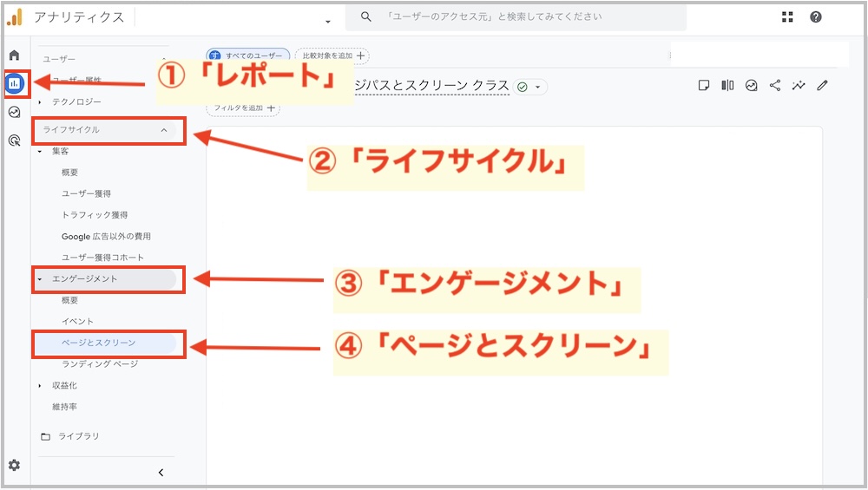Click the アナリティクス title text
This screenshot has height=490, width=868.
coord(79,17)
